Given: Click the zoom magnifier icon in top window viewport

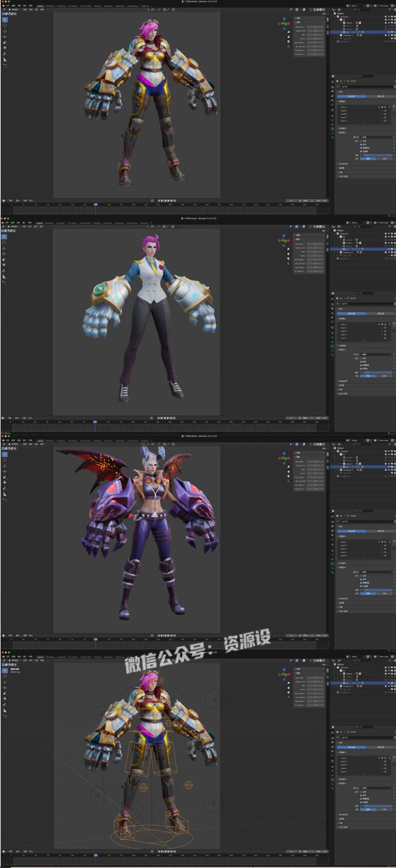Looking at the screenshot, I should 289,32.
